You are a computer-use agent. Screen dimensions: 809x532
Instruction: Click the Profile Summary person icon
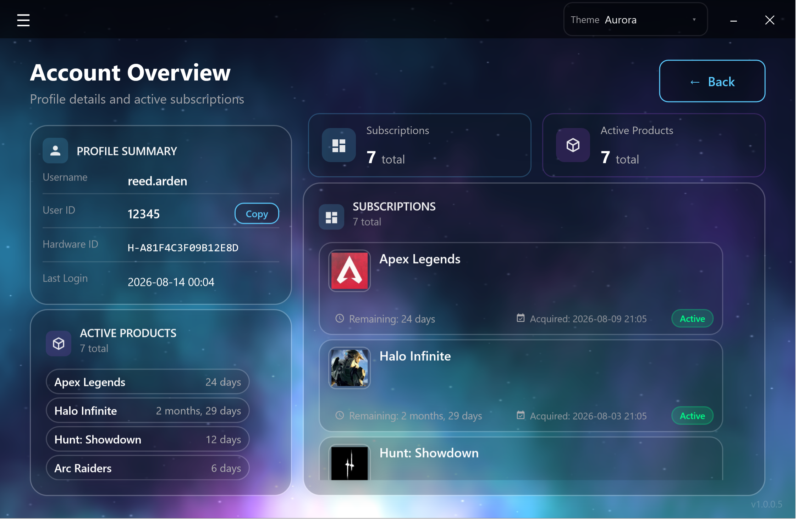[x=55, y=150]
